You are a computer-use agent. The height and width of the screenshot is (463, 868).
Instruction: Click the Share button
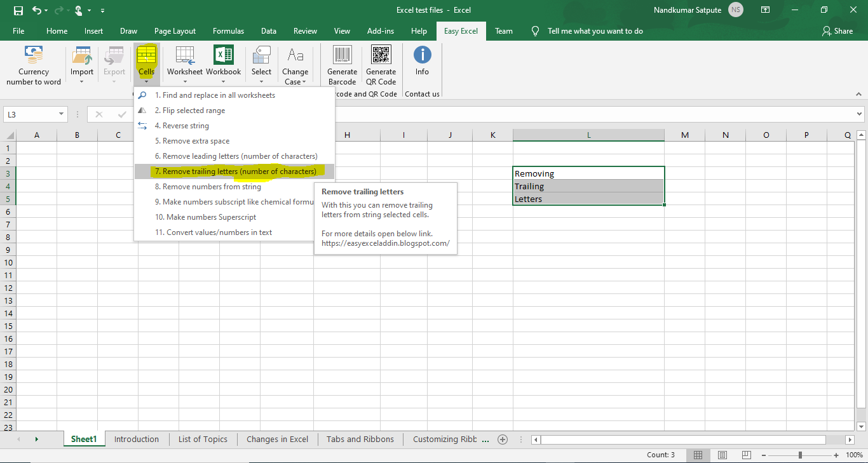pos(837,30)
